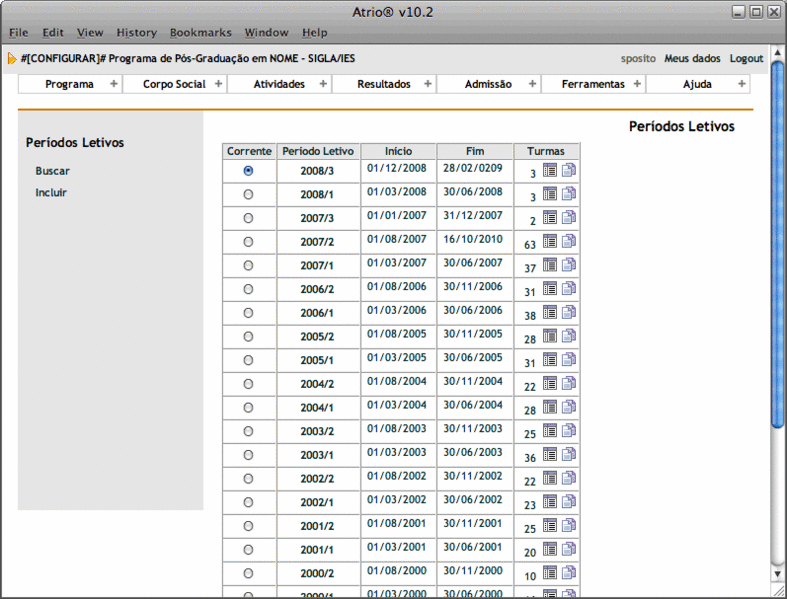Expand the Programa menu

[70, 84]
